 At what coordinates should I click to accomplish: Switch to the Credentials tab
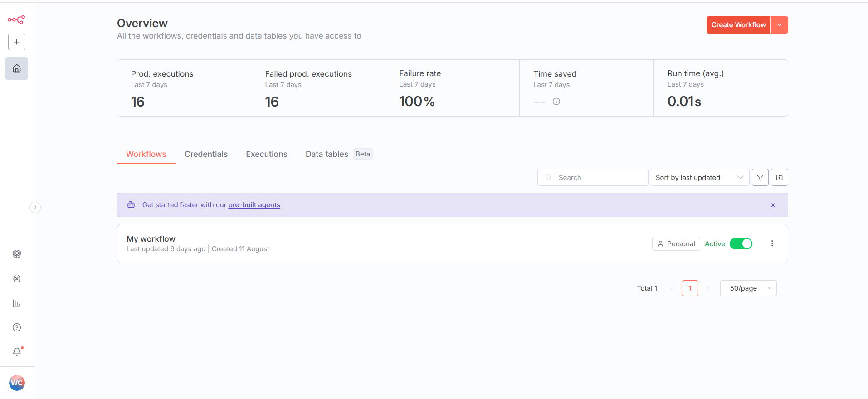(206, 154)
